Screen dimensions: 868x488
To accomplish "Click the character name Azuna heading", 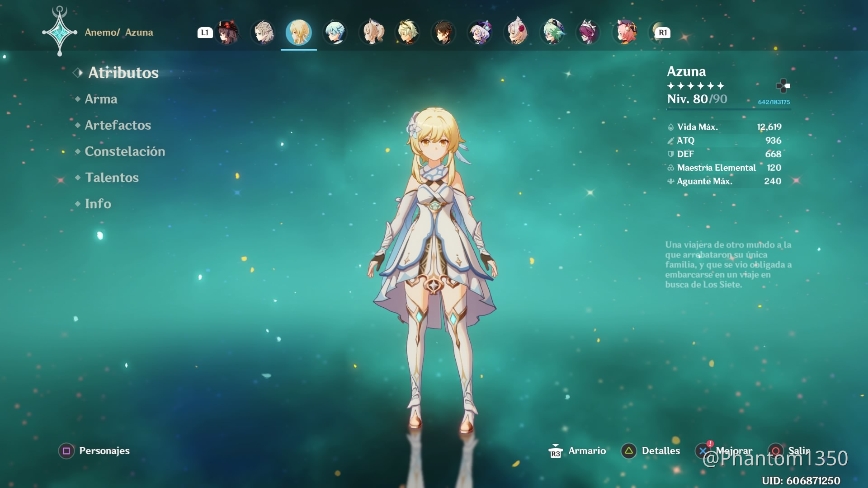I will coord(686,71).
